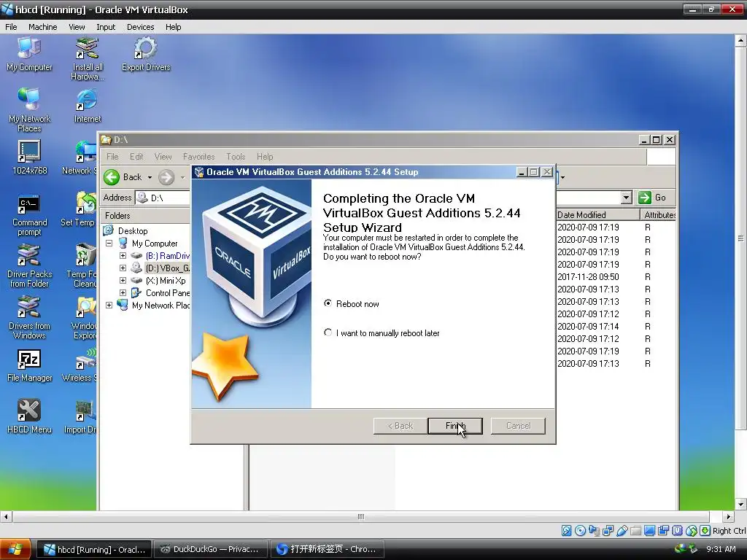The height and width of the screenshot is (560, 747).
Task: Open Export Drivers desktop icon
Action: 146,54
